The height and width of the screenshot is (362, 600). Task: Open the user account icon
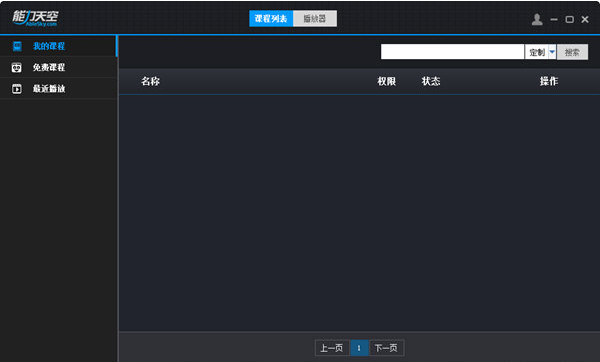[x=537, y=19]
